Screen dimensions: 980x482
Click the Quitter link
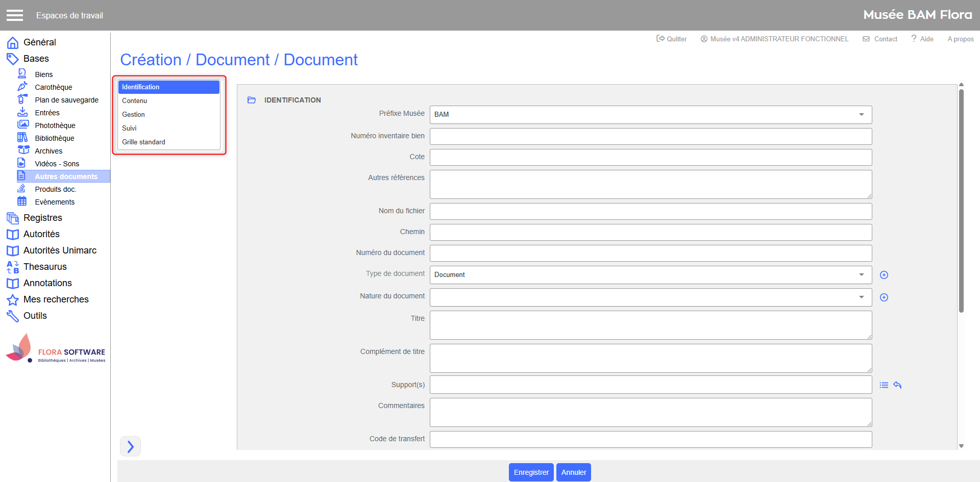[672, 39]
